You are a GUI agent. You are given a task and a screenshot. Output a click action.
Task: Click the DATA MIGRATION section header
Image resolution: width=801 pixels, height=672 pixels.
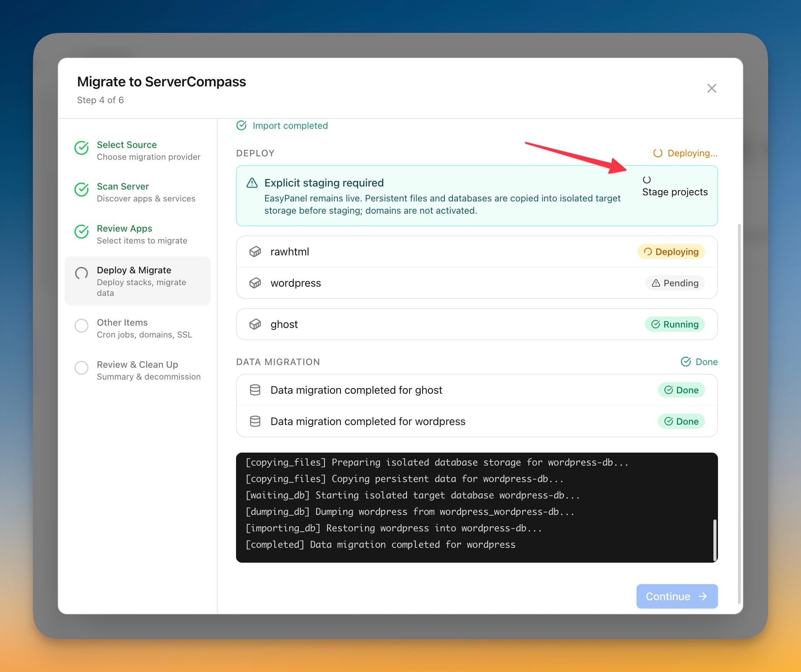(278, 362)
